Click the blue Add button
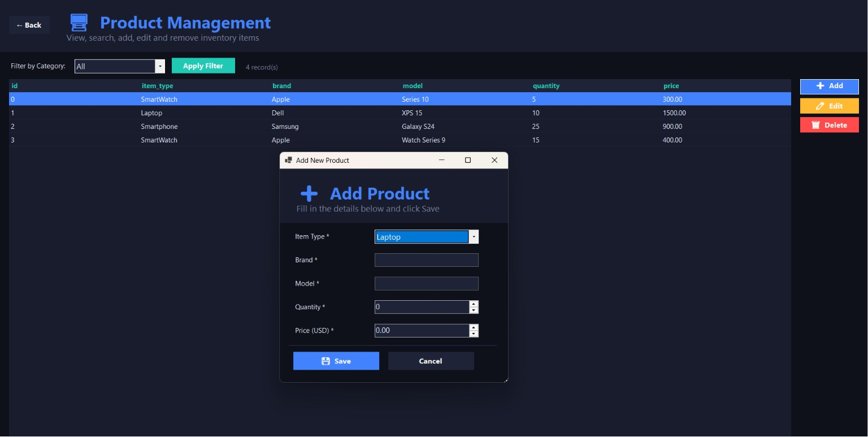 pos(830,86)
